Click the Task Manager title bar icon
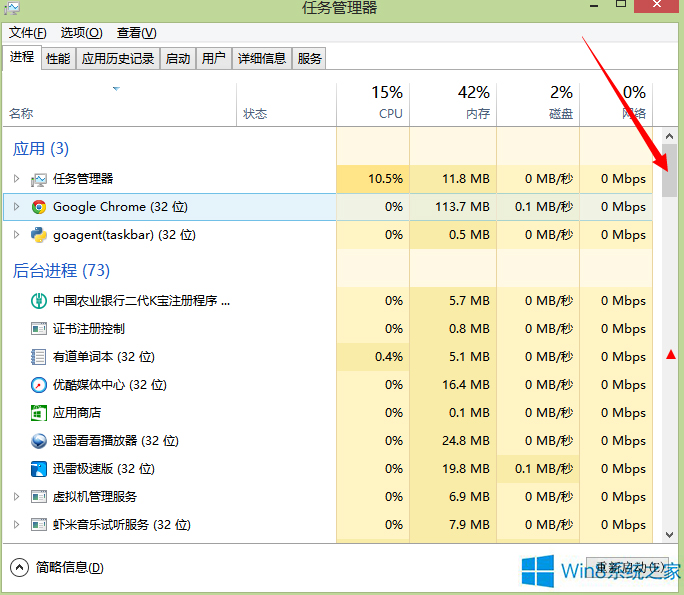This screenshot has height=595, width=684. [x=12, y=7]
